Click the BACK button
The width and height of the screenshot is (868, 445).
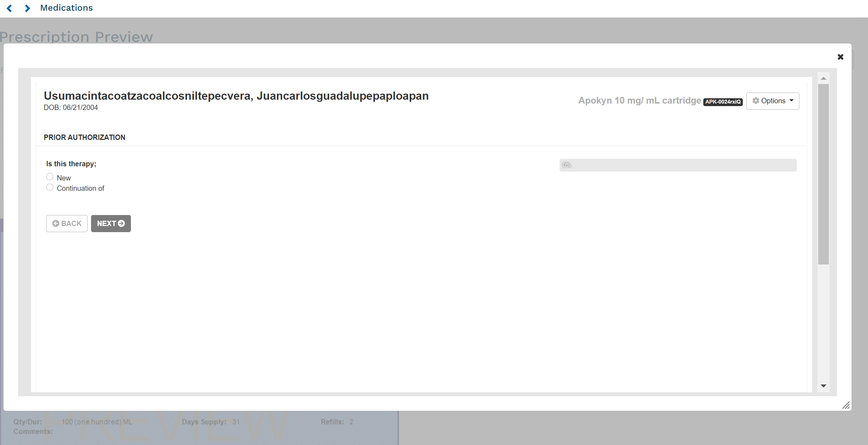tap(67, 224)
